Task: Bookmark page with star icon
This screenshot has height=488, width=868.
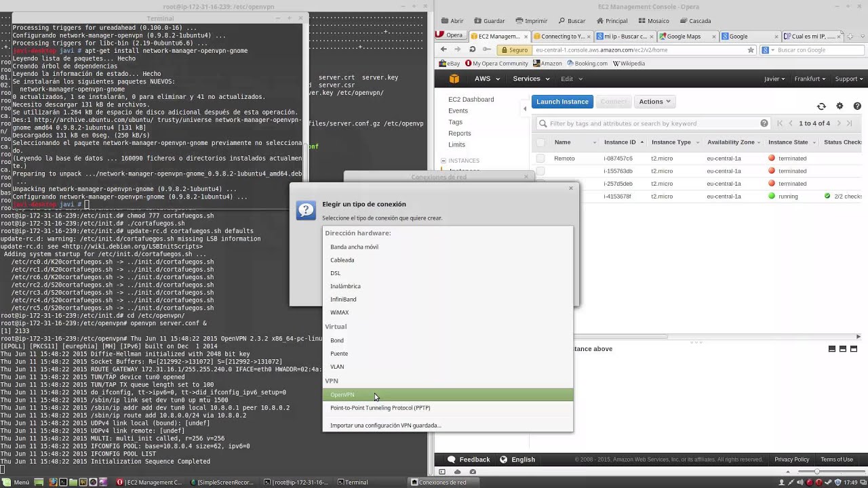Action: (751, 49)
